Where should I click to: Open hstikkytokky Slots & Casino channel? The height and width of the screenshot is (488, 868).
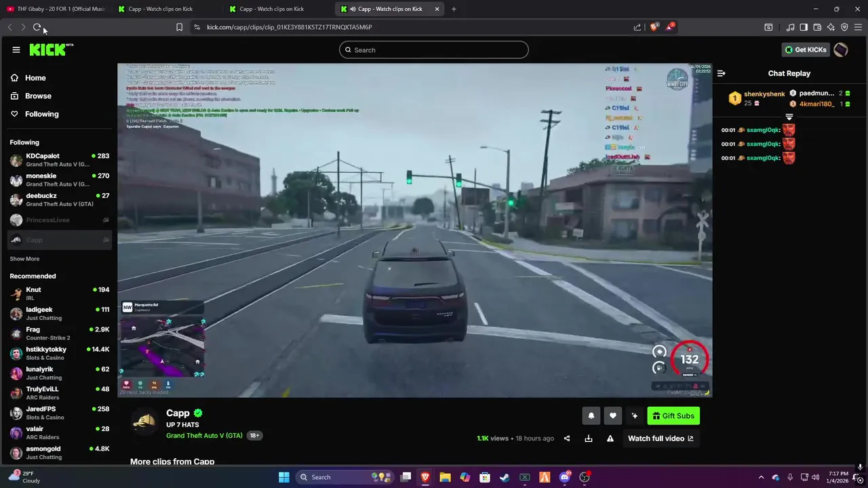pyautogui.click(x=60, y=353)
